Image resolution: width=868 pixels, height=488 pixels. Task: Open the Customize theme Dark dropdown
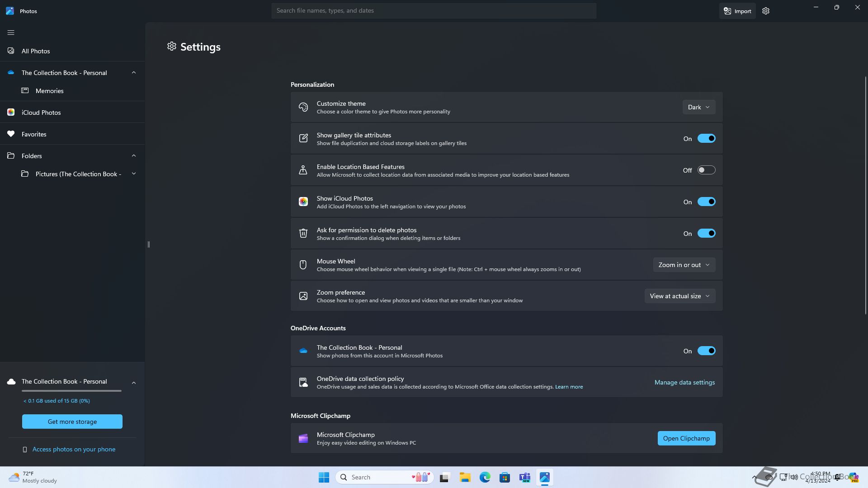[x=698, y=107]
